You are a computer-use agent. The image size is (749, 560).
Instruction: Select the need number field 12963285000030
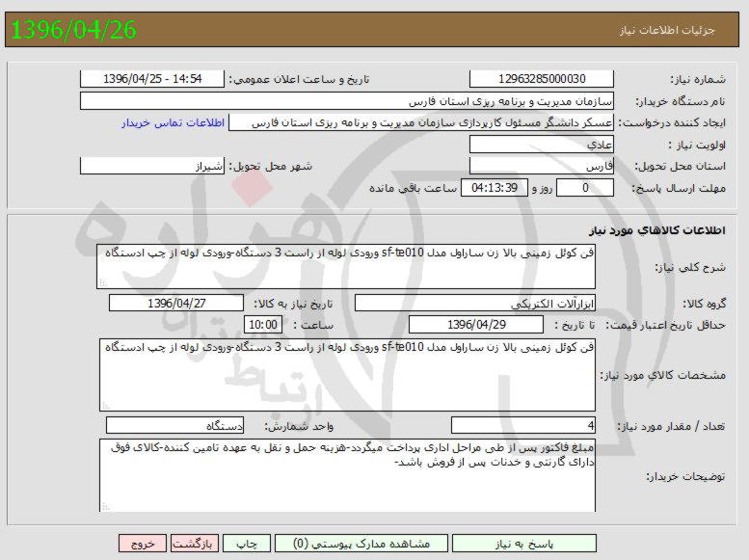pyautogui.click(x=541, y=79)
